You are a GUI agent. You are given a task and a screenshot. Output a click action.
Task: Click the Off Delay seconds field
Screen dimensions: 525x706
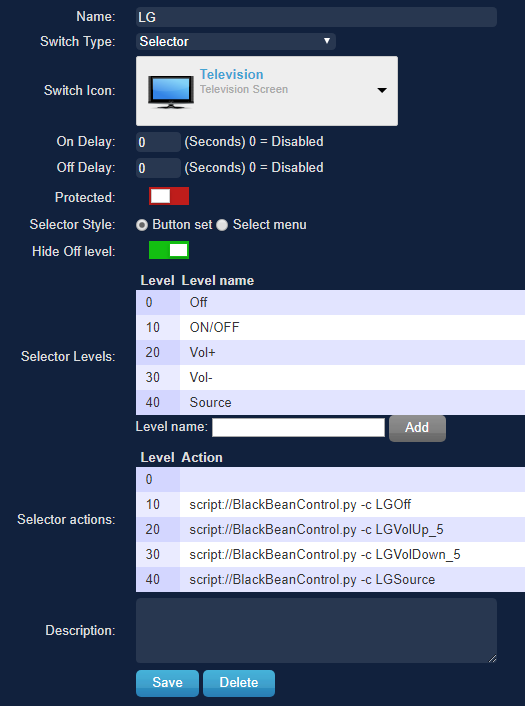(x=158, y=168)
